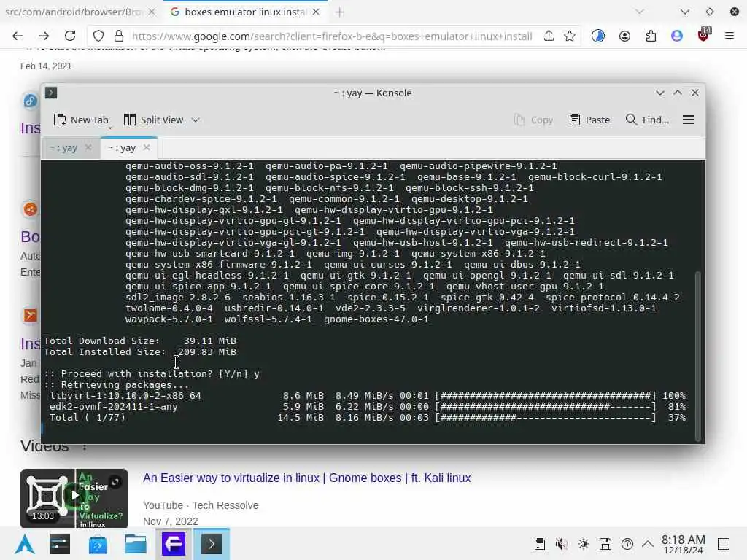This screenshot has width=747, height=560.
Task: Go forward using Firefox forward arrow
Action: pos(44,36)
